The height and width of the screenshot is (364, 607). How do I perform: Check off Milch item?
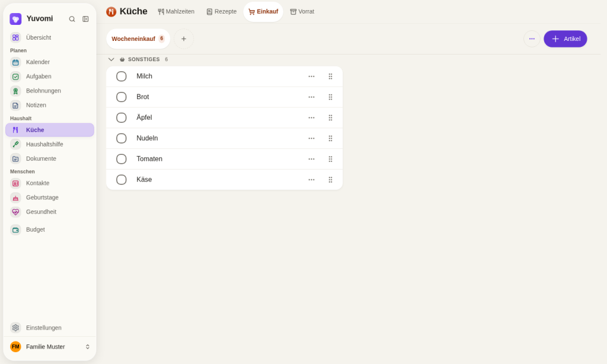pyautogui.click(x=122, y=76)
